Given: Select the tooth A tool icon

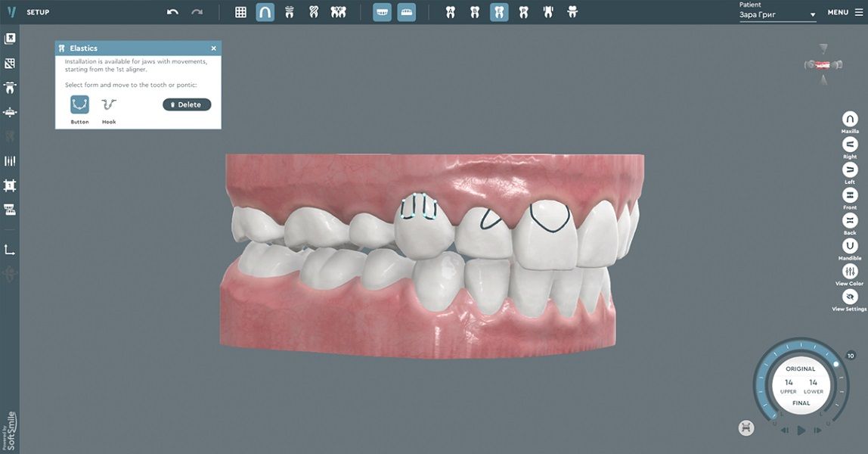Looking at the screenshot, I should (451, 11).
